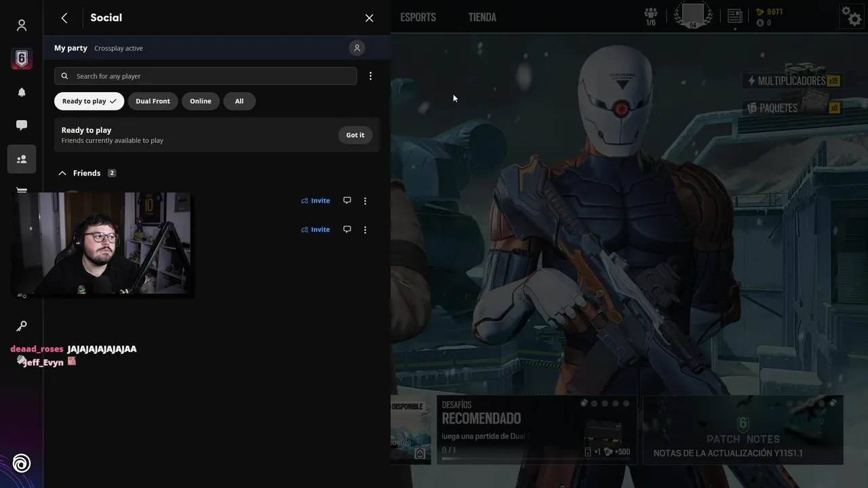Go back with the arrow beside Social
Image resolution: width=868 pixels, height=488 pixels.
(64, 18)
